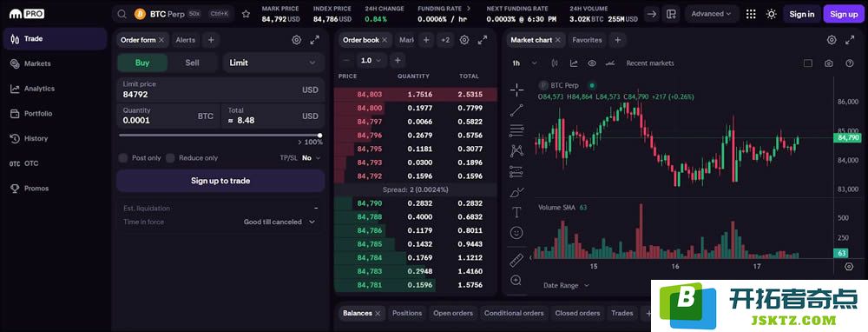Expand the Advanced layout dropdown
This screenshot has height=332, width=868.
click(711, 14)
